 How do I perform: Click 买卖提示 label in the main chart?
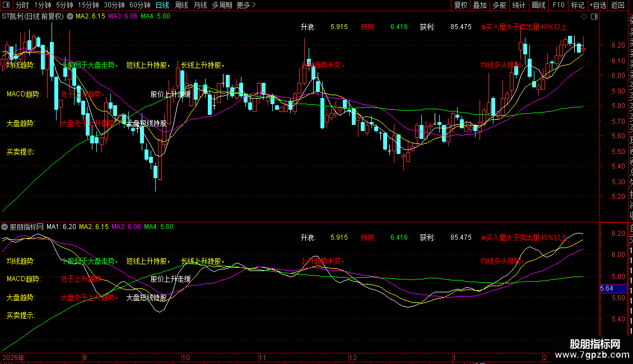click(21, 152)
